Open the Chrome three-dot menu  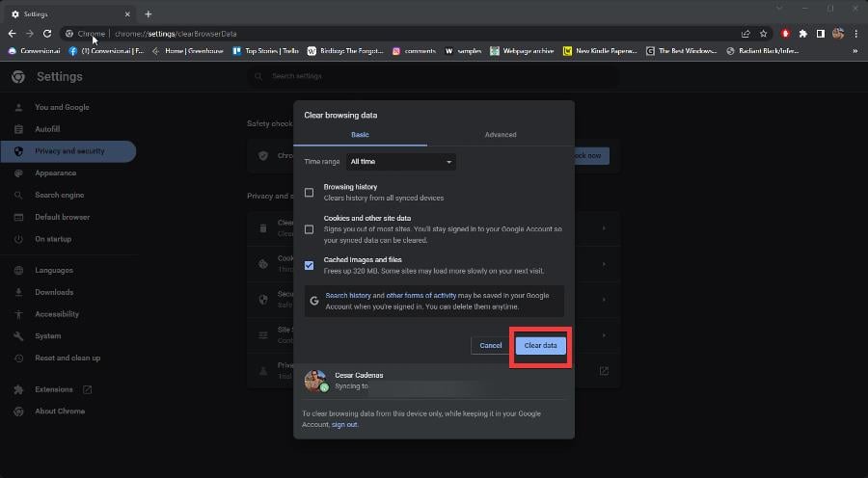click(855, 34)
